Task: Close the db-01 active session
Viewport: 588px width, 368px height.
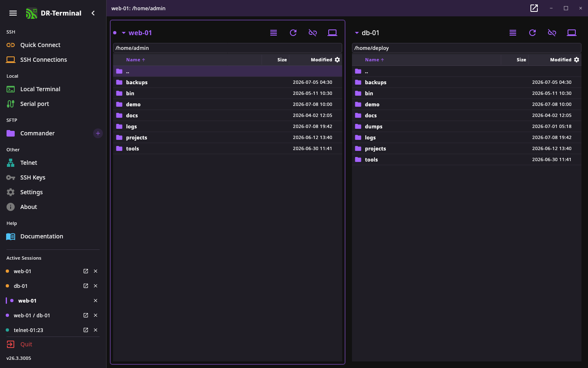Action: click(96, 286)
